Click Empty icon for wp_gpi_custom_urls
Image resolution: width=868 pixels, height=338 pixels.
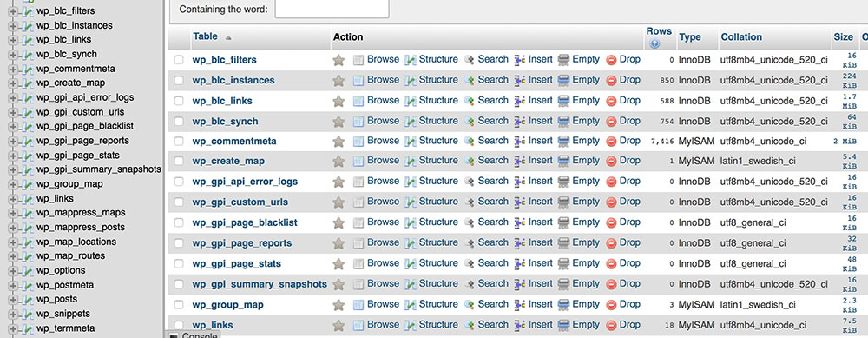point(563,202)
